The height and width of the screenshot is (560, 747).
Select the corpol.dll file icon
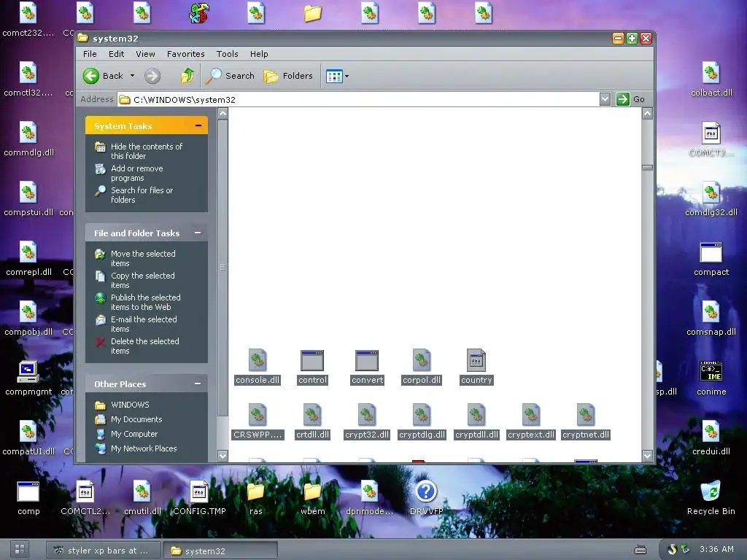[x=422, y=360]
